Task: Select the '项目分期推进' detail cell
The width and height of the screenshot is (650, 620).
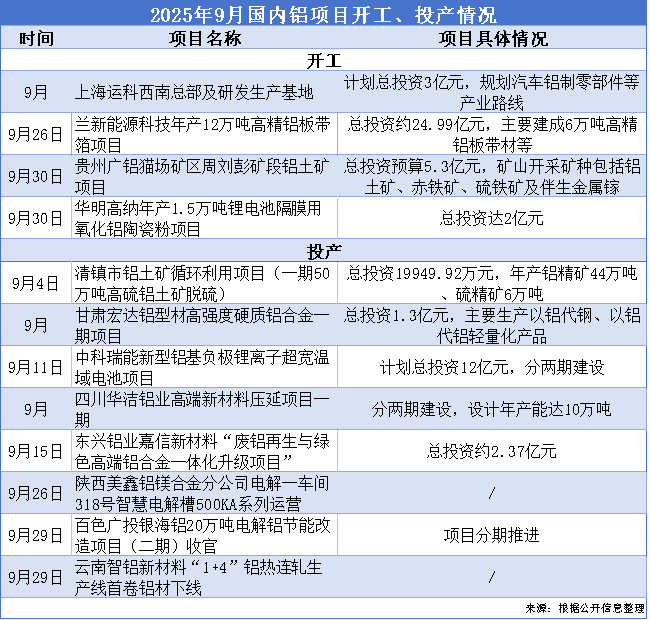Action: [493, 535]
